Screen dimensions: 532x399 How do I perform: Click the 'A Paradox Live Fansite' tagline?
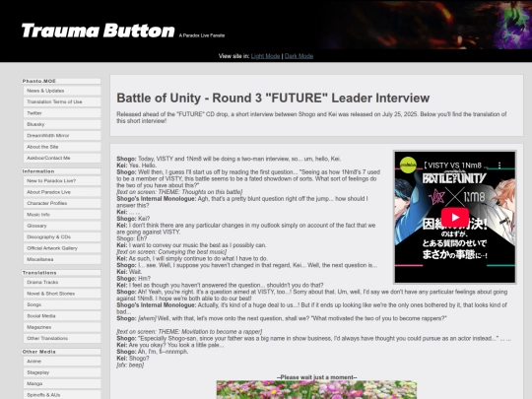tap(202, 35)
